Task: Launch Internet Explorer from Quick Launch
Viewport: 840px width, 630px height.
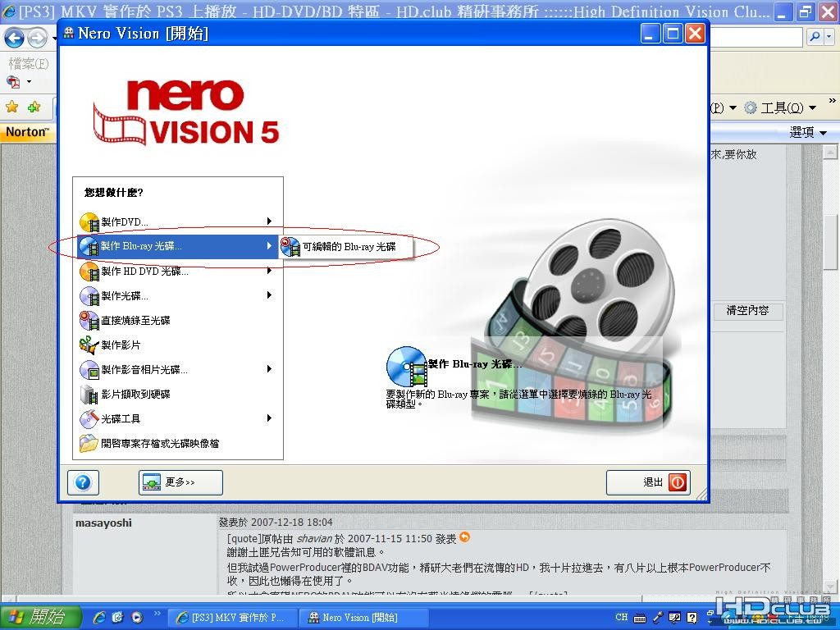Action: [98, 617]
